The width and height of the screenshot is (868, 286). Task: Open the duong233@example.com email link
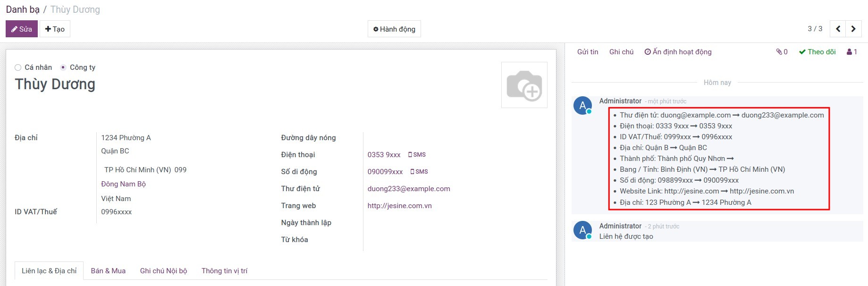tap(409, 189)
